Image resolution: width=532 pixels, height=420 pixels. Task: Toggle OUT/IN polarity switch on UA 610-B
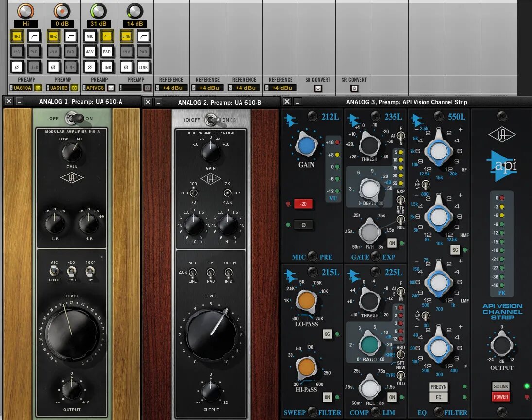click(229, 272)
